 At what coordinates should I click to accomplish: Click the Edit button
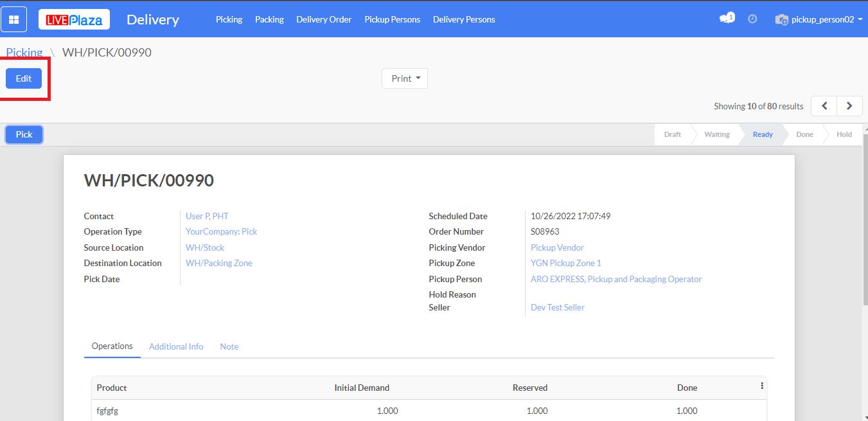click(24, 78)
